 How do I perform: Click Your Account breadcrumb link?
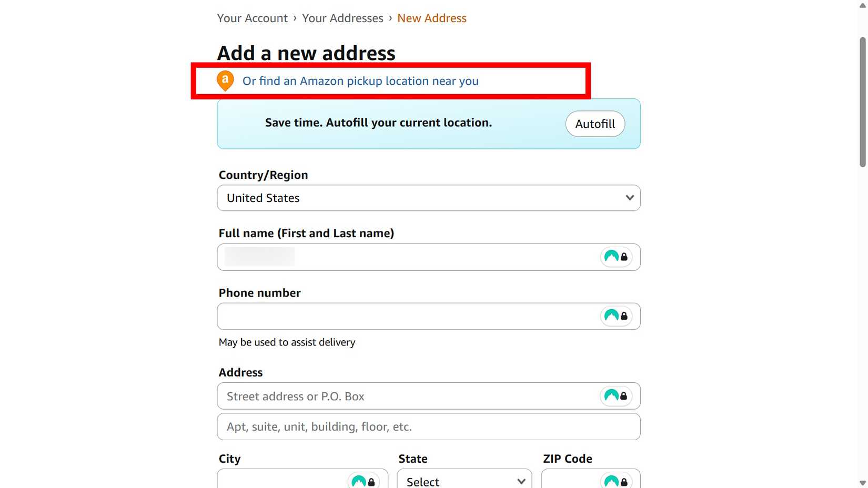point(252,17)
